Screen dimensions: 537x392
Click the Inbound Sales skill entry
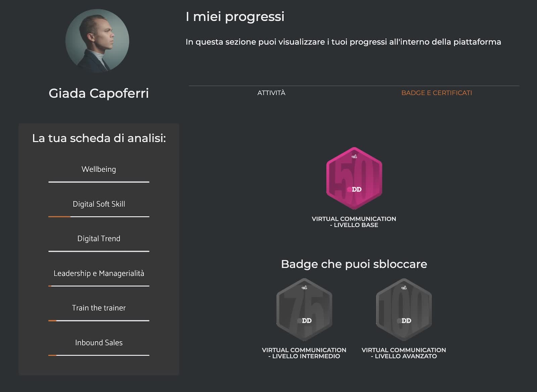pyautogui.click(x=99, y=342)
